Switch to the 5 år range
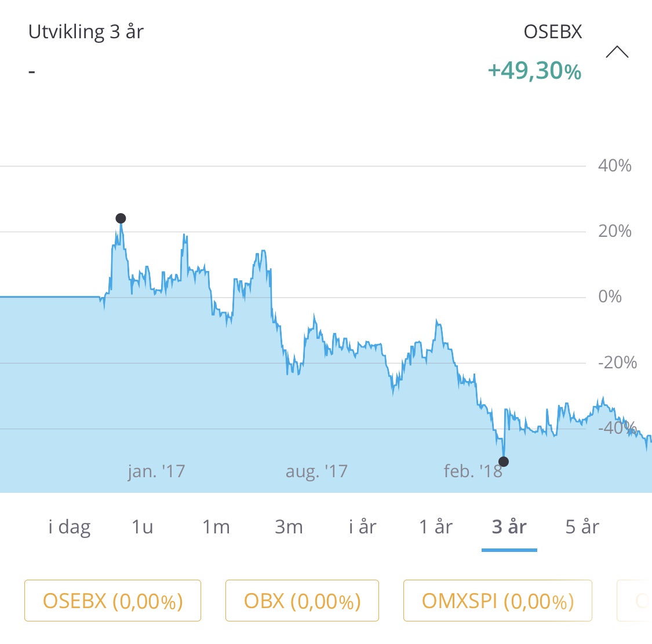The image size is (652, 644). 582,527
